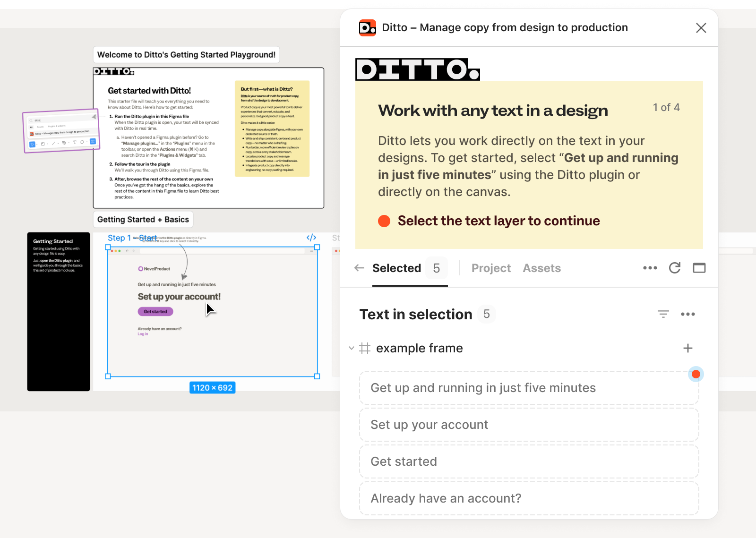
Task: Click the '1 of 4' tour step indicator
Action: click(666, 107)
